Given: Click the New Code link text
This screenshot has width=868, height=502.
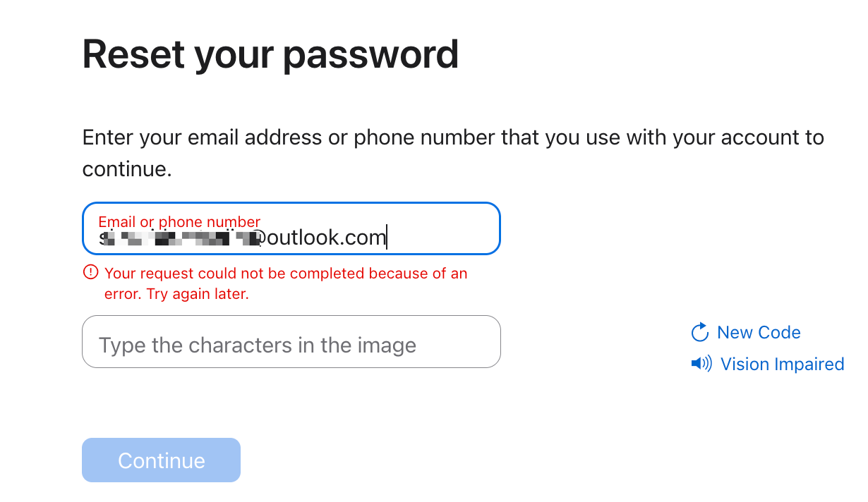Looking at the screenshot, I should point(759,333).
